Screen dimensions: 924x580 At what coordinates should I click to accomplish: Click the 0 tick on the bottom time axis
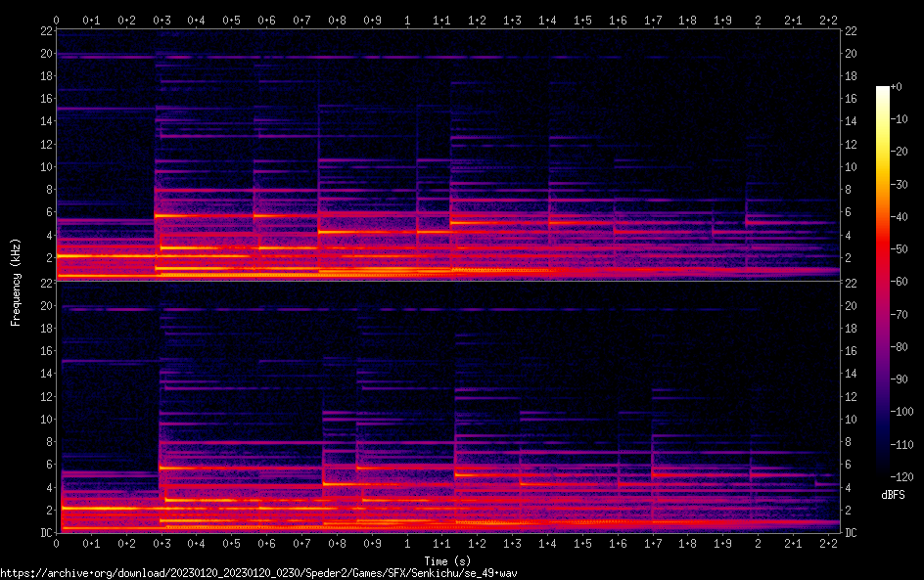pos(57,543)
